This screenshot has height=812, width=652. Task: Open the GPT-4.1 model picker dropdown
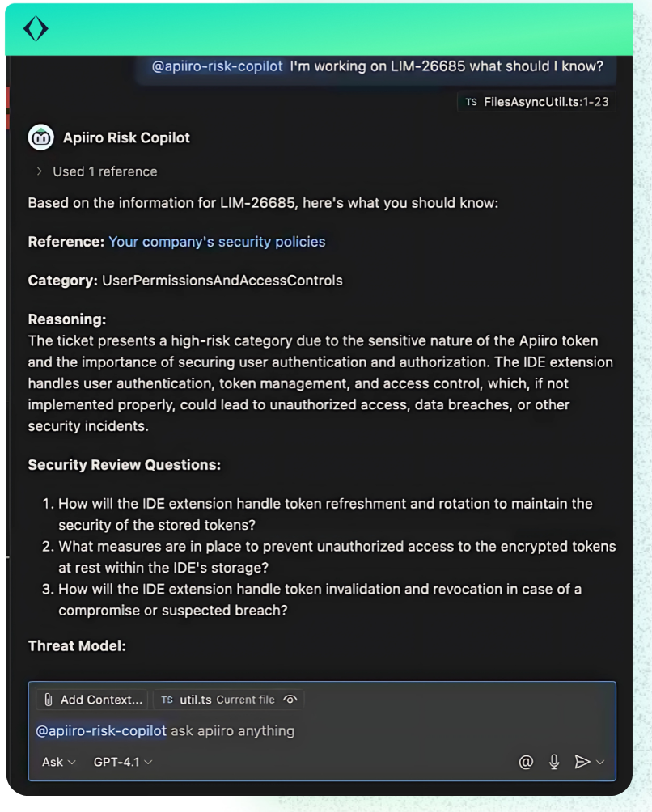coord(123,761)
